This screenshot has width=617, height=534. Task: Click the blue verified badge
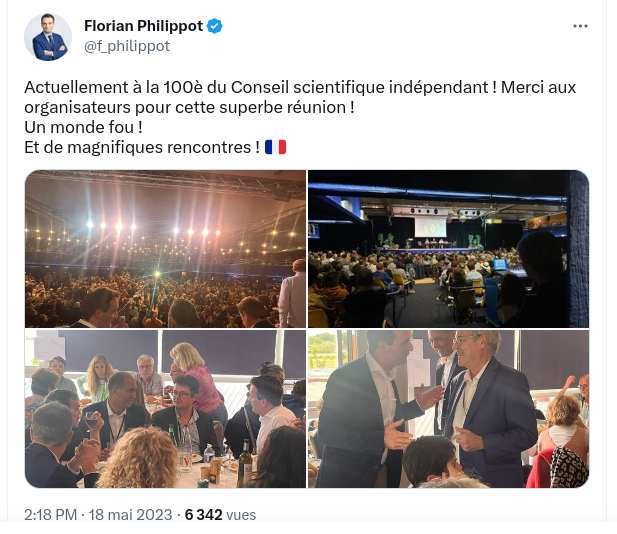pyautogui.click(x=214, y=26)
